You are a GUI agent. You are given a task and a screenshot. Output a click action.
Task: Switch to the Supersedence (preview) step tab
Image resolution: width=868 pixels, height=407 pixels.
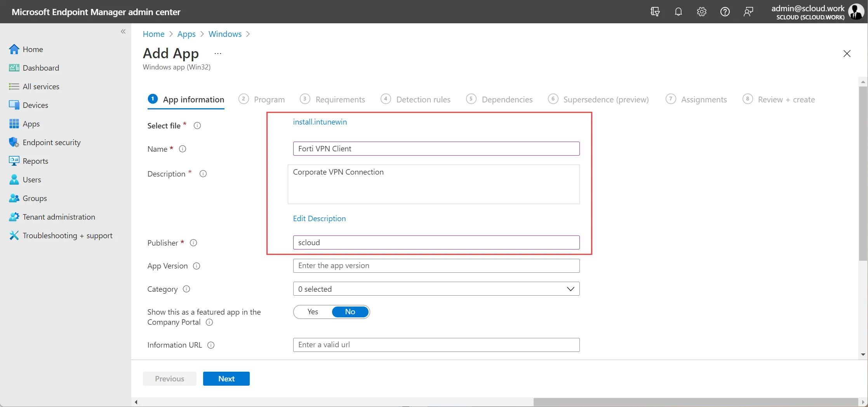click(598, 100)
